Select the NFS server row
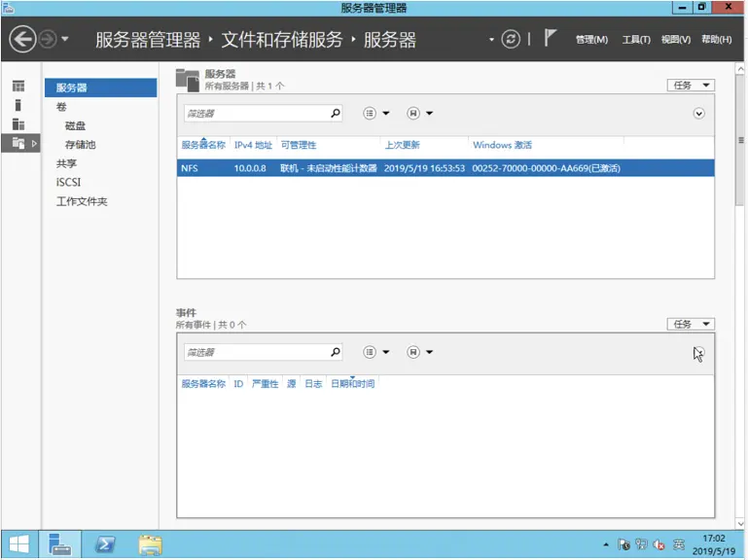This screenshot has height=560, width=748. (x=445, y=168)
